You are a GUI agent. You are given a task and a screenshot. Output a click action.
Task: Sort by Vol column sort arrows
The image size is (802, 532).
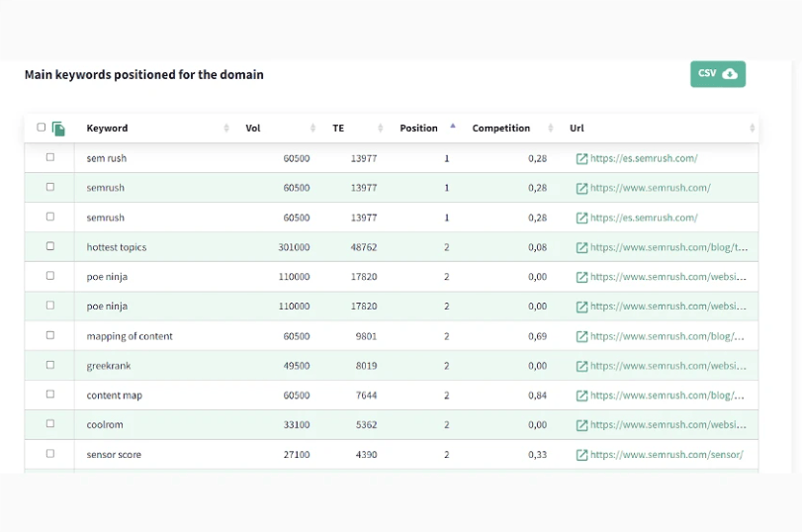click(x=312, y=129)
